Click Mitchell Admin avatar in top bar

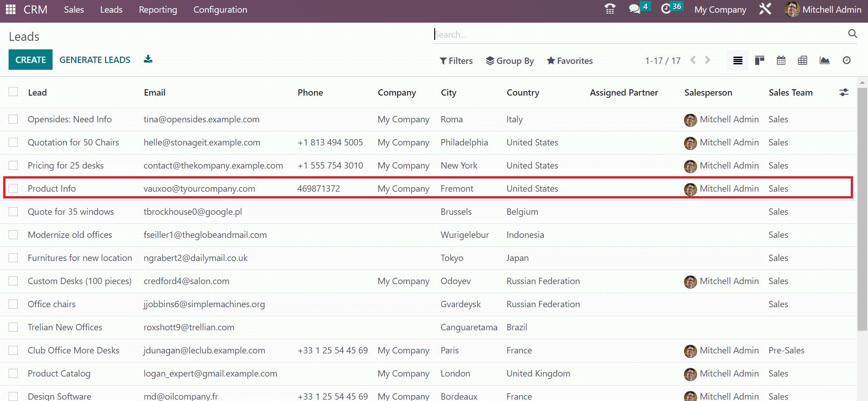coord(792,10)
